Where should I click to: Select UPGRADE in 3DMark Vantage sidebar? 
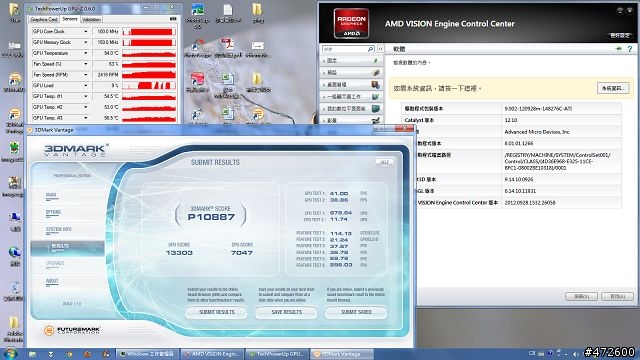[x=55, y=264]
